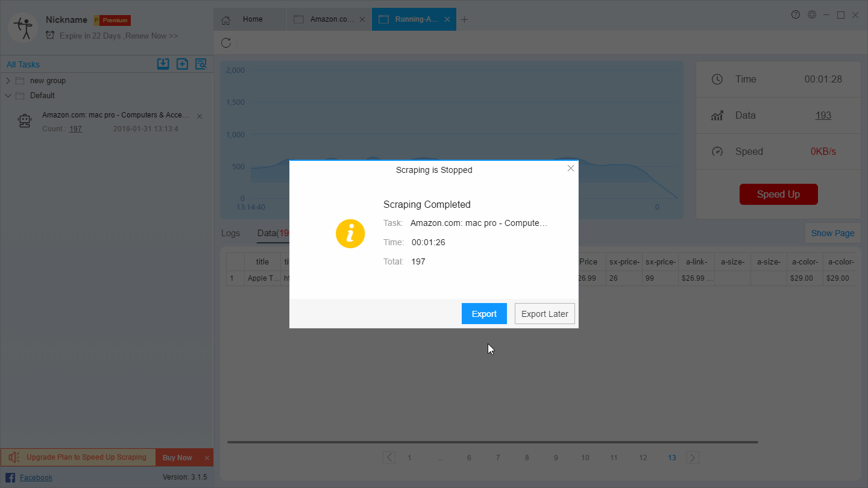Click the first a-size- column header

(732, 262)
